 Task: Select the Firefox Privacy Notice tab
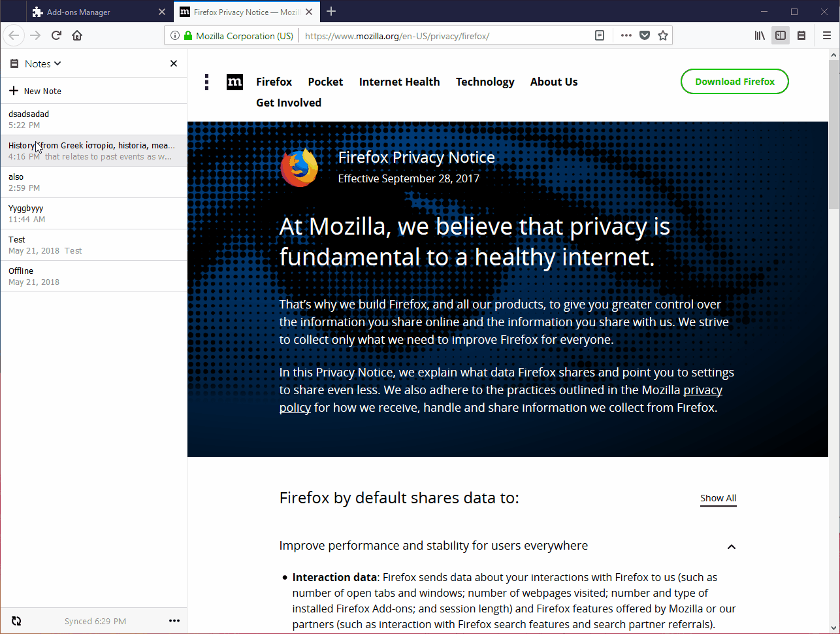tap(246, 12)
